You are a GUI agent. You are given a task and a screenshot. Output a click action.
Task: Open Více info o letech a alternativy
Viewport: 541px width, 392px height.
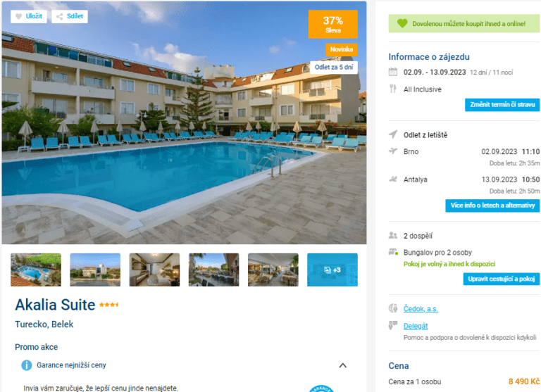[x=492, y=206]
